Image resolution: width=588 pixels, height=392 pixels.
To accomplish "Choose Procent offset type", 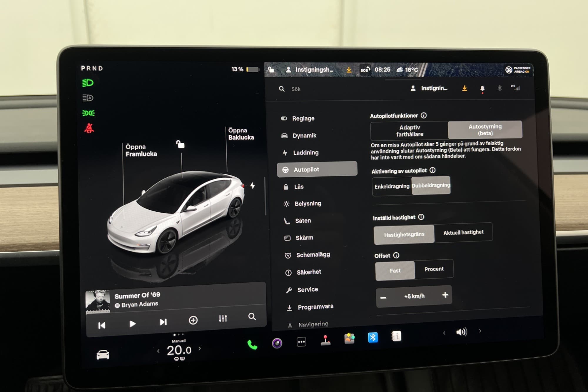I will tap(434, 269).
